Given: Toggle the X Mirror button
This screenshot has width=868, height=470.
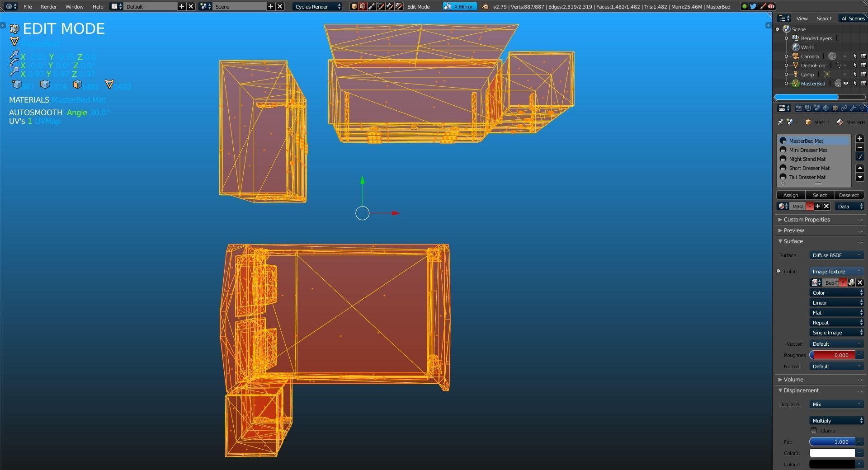Looking at the screenshot, I should click(459, 6).
